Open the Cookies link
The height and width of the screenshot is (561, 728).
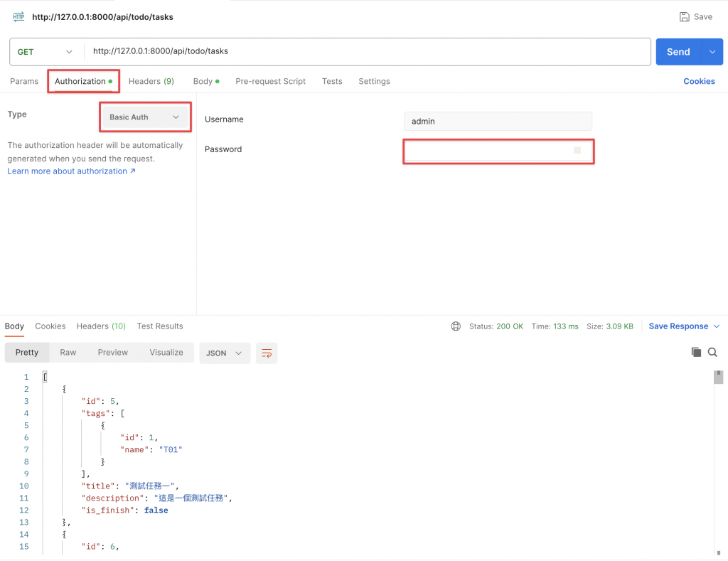tap(699, 81)
